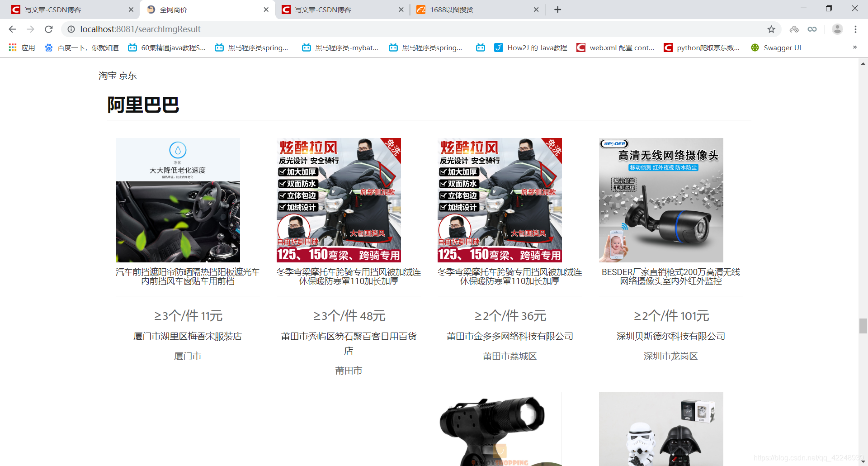
Task: Switch to the 1688以图搜货 tab
Action: 477,10
